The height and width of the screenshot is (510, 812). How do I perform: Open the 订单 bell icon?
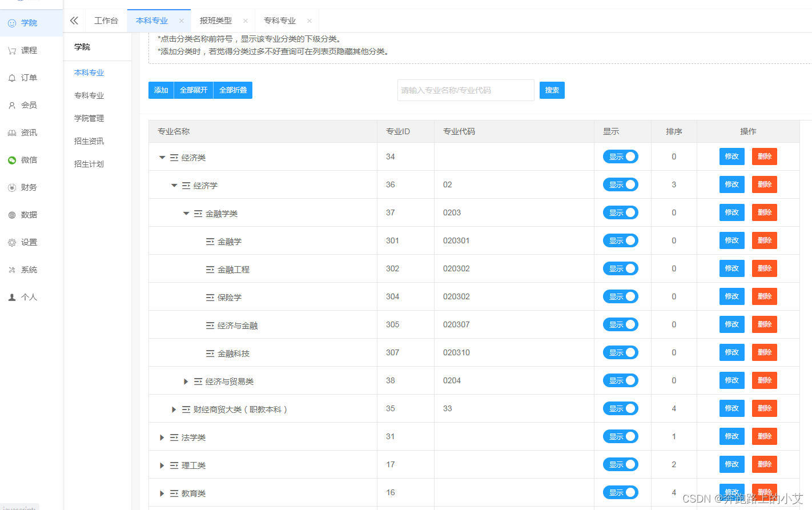(12, 78)
